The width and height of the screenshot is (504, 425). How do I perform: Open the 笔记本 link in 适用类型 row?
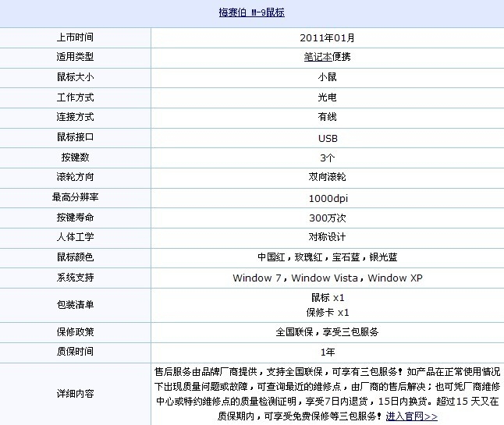[318, 57]
